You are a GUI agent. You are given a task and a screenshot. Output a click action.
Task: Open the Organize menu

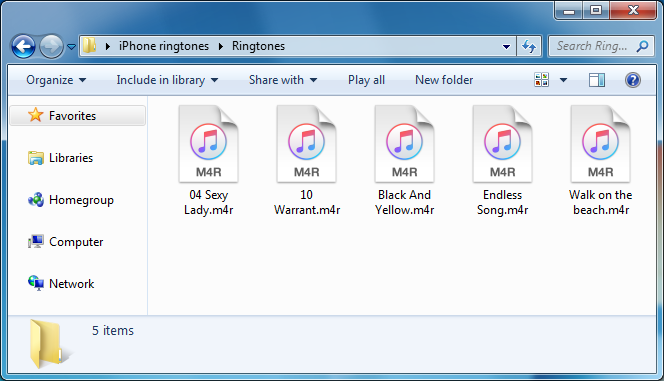pyautogui.click(x=56, y=80)
